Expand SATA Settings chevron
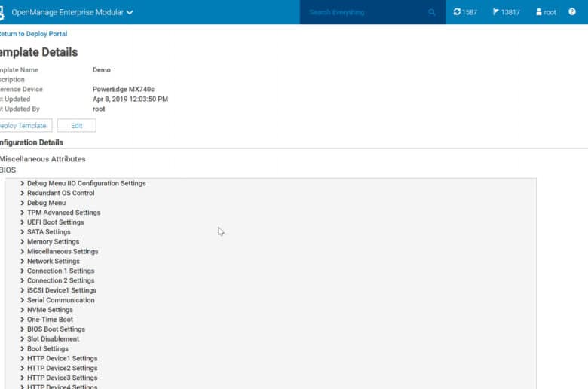The width and height of the screenshot is (588, 389). point(22,232)
